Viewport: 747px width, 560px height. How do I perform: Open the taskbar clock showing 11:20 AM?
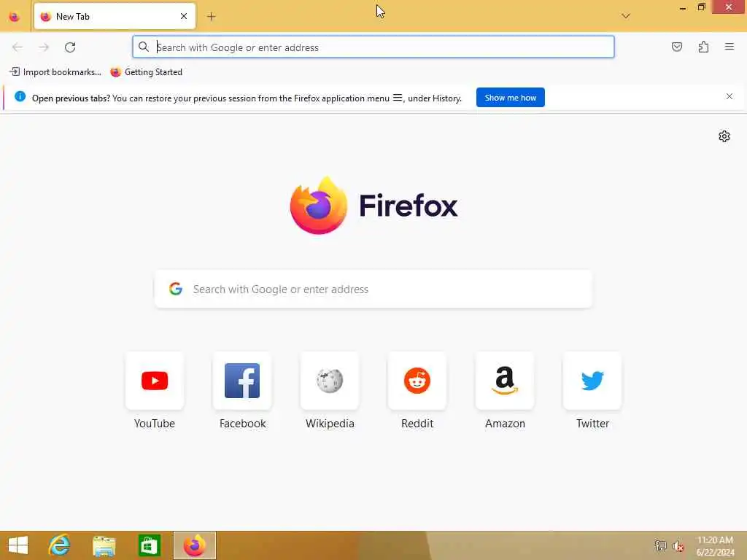pos(715,545)
